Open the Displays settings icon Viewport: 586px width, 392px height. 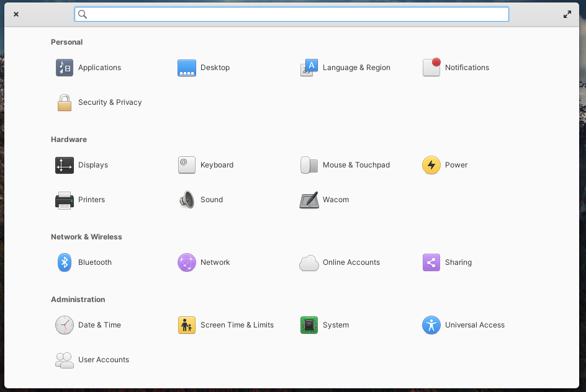pos(65,165)
